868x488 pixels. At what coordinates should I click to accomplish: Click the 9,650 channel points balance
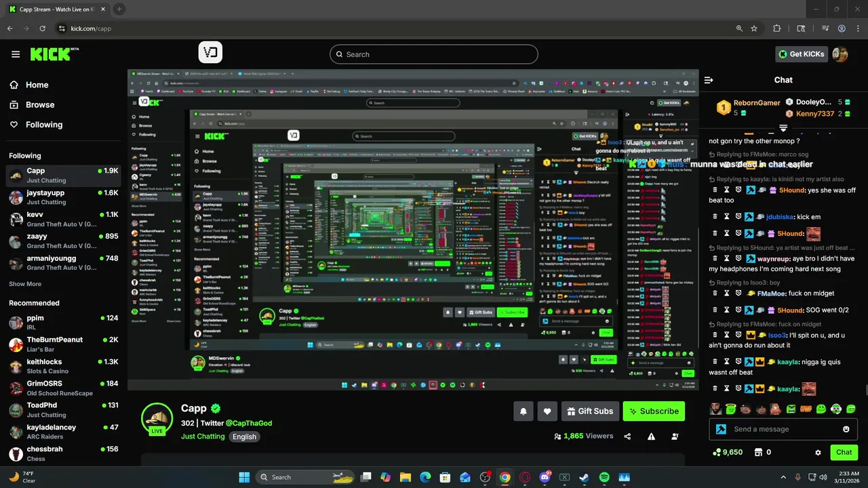728,452
